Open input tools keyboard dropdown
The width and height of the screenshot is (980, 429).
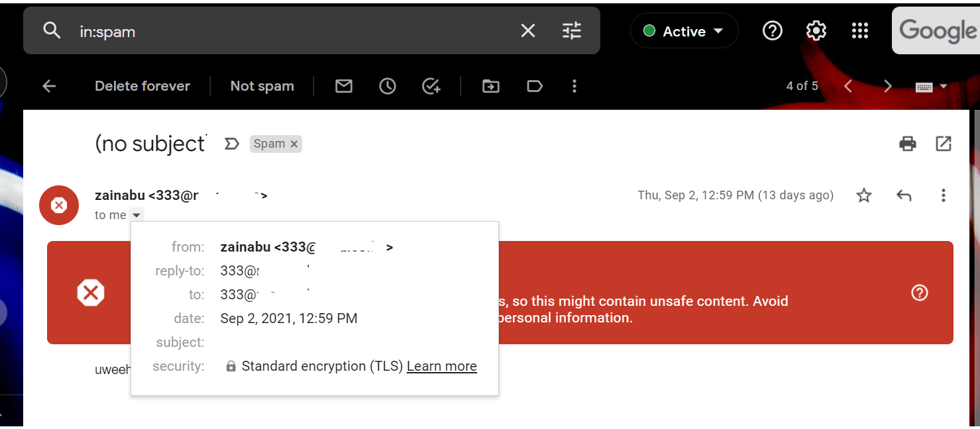tap(931, 87)
